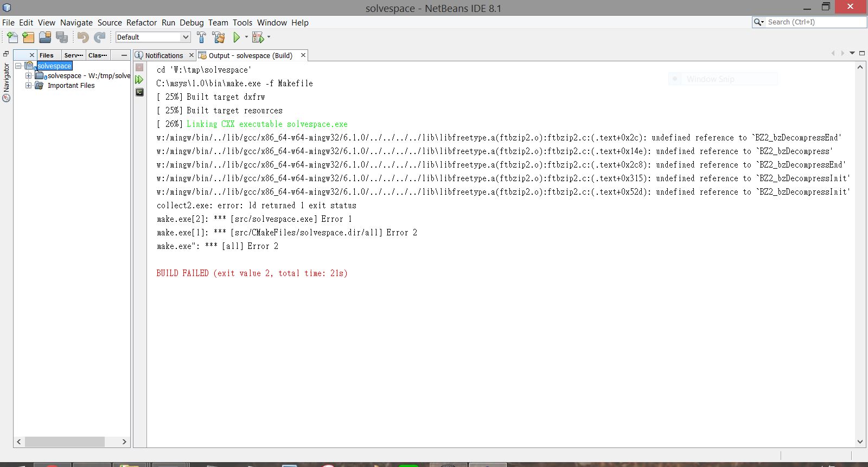Open the View menu
The width and height of the screenshot is (868, 467).
[x=46, y=22]
